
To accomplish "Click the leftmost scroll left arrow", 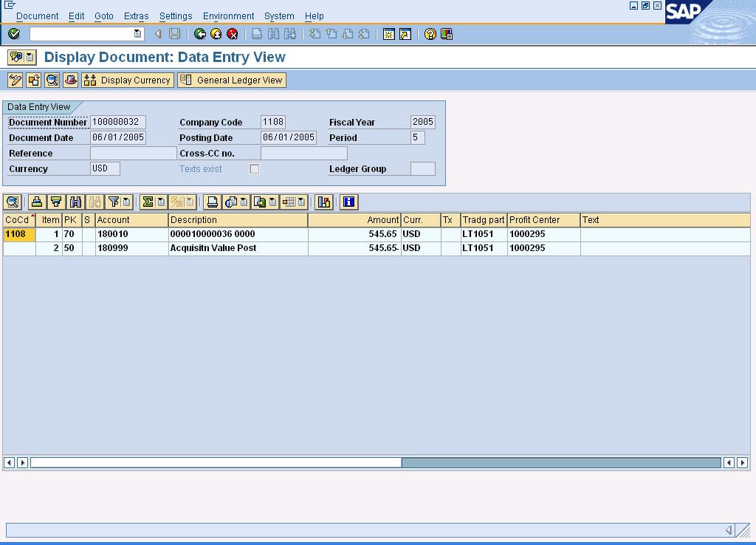I will pos(9,462).
